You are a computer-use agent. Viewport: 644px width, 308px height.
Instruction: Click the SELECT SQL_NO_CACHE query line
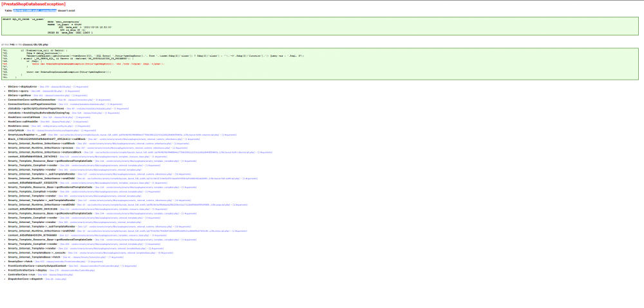point(23,19)
